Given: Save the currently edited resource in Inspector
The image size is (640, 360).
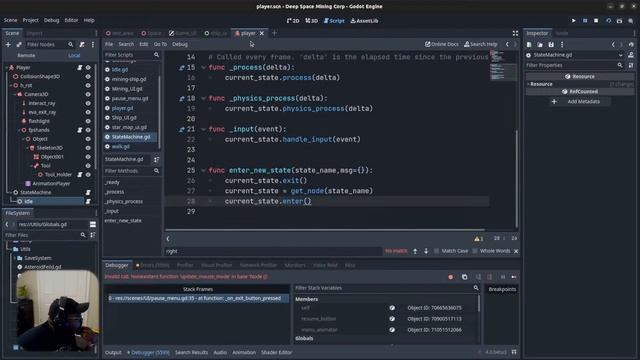Looking at the screenshot, I should pos(551,44).
